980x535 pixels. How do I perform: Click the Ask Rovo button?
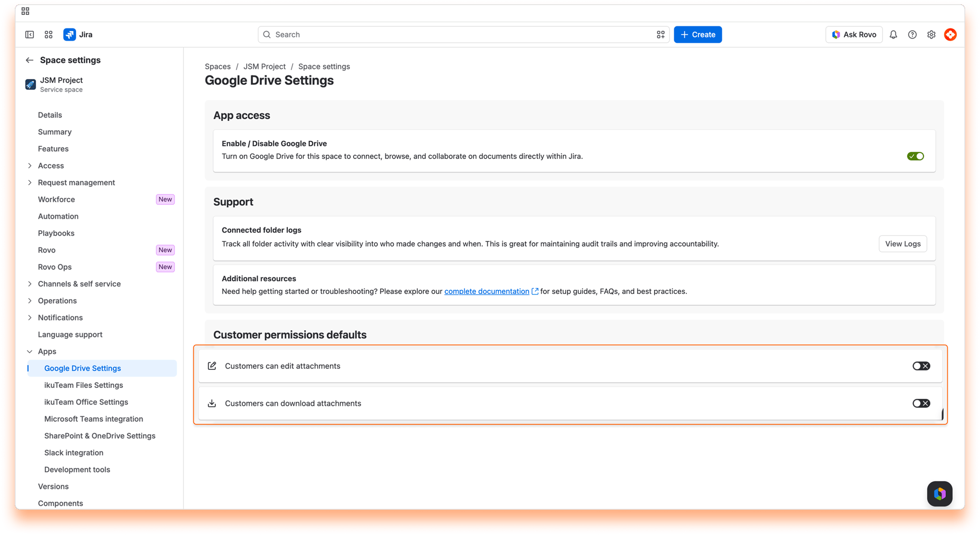(854, 34)
